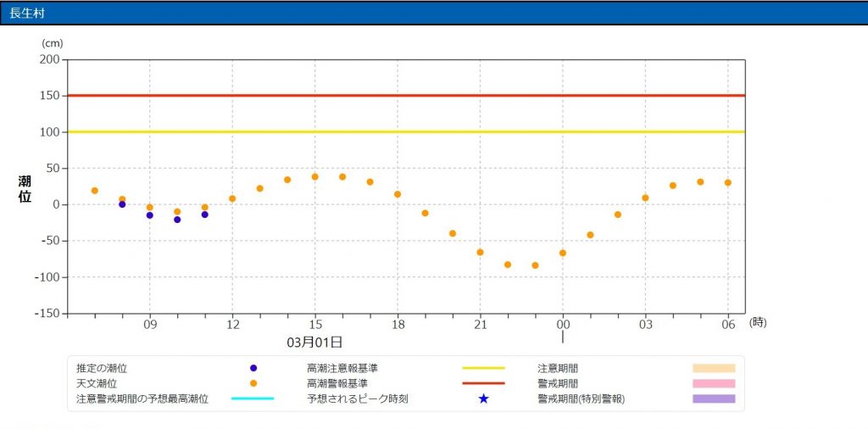
Task: Click the (時) x-axis unit label
Action: 758,323
